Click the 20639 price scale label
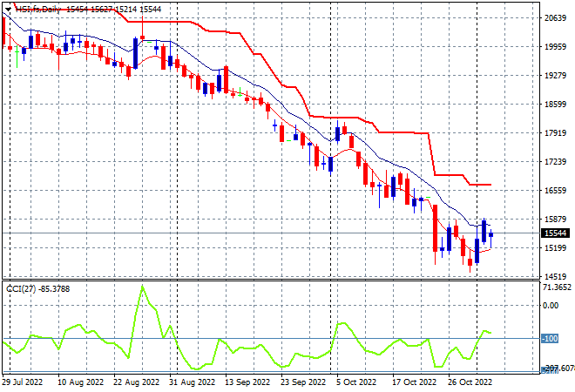Screen dimensions: 575x392 [556, 18]
